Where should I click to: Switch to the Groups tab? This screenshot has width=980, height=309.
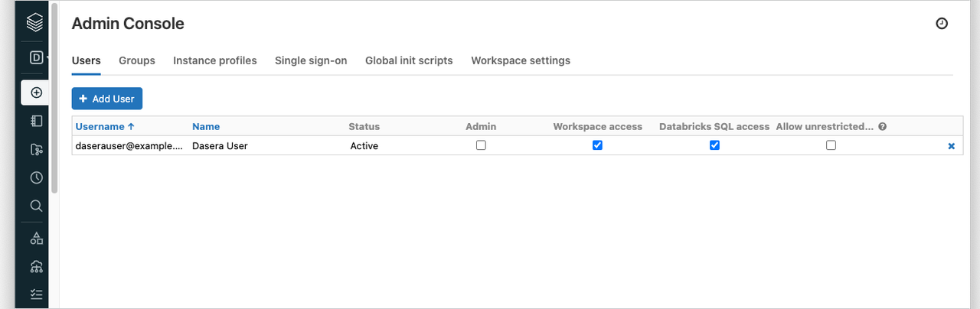(x=137, y=60)
